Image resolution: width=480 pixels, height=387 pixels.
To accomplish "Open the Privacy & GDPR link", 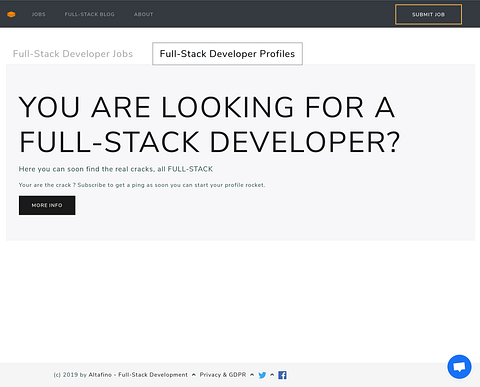I will point(223,375).
